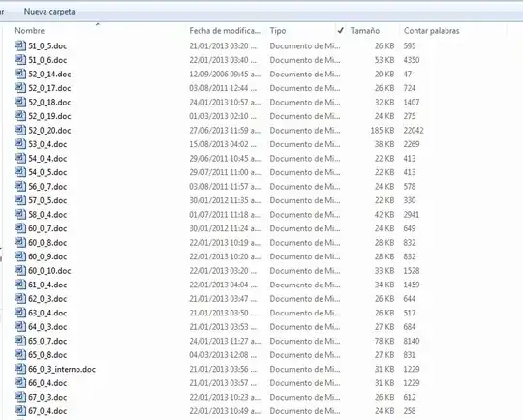Image resolution: width=523 pixels, height=420 pixels.
Task: Click the Word icon of 64_0_3.doc
Action: pos(20,327)
